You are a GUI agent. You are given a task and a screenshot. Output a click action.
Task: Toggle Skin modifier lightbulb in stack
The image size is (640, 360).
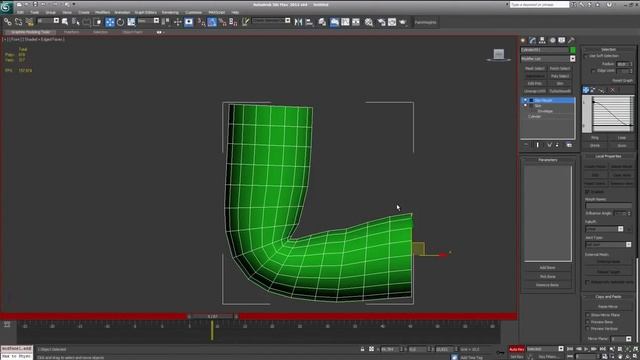tap(525, 105)
